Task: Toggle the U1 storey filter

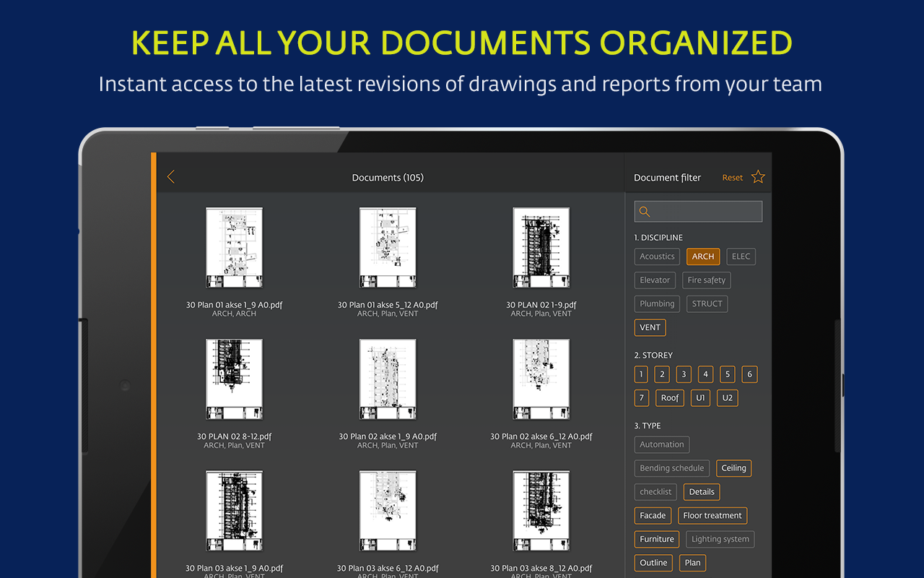Action: click(x=700, y=397)
